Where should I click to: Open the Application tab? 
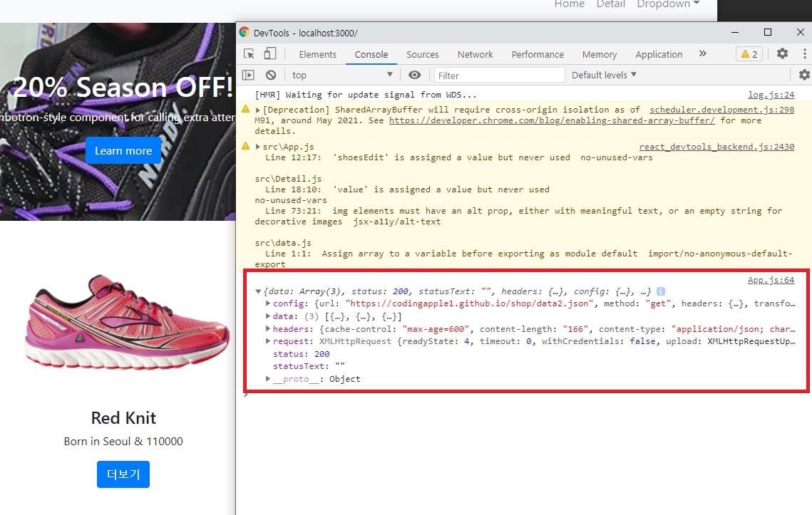(659, 54)
